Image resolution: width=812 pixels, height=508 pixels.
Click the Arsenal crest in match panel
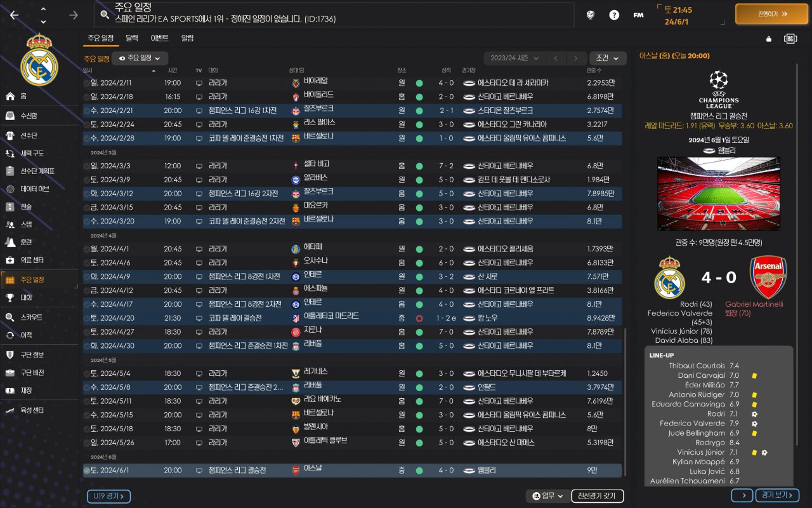point(768,277)
